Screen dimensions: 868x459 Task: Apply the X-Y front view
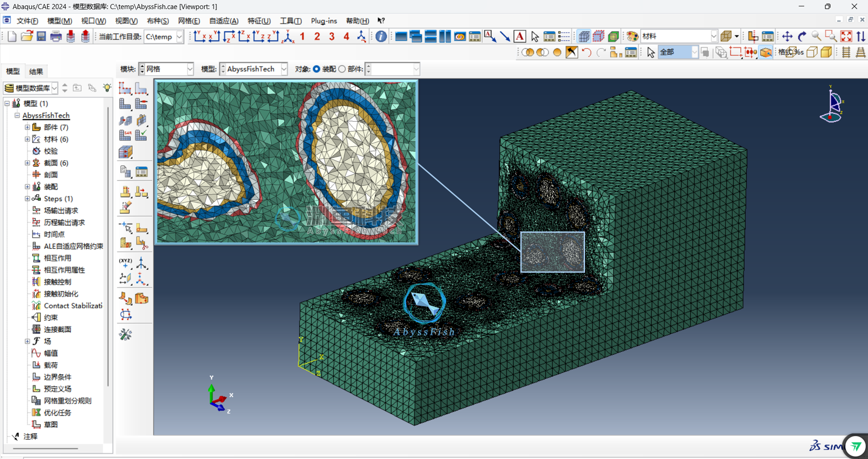pos(200,36)
